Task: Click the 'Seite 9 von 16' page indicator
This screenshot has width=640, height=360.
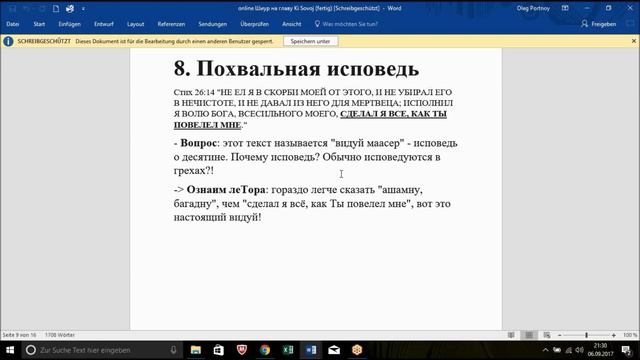Action: click(x=20, y=335)
